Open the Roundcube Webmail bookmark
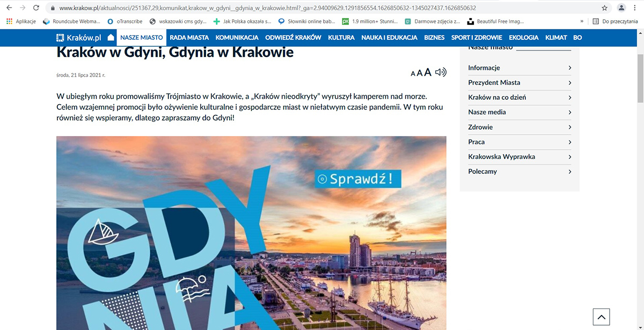This screenshot has height=330, width=644. [71, 21]
